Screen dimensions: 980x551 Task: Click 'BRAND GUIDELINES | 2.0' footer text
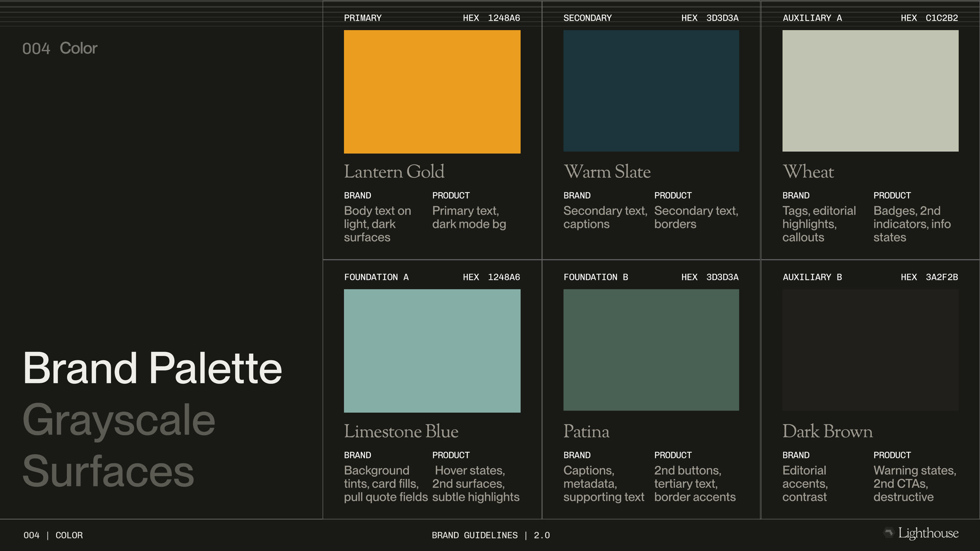491,535
